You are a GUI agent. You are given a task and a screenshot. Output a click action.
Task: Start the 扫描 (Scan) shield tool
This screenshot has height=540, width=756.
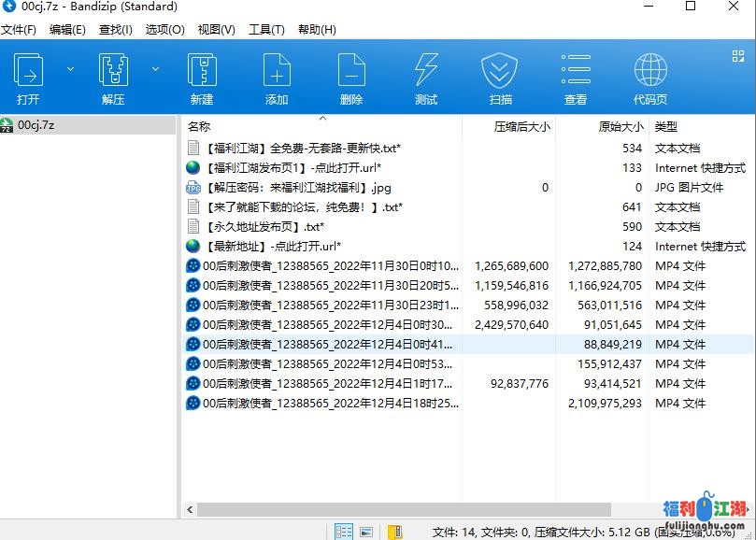500,72
